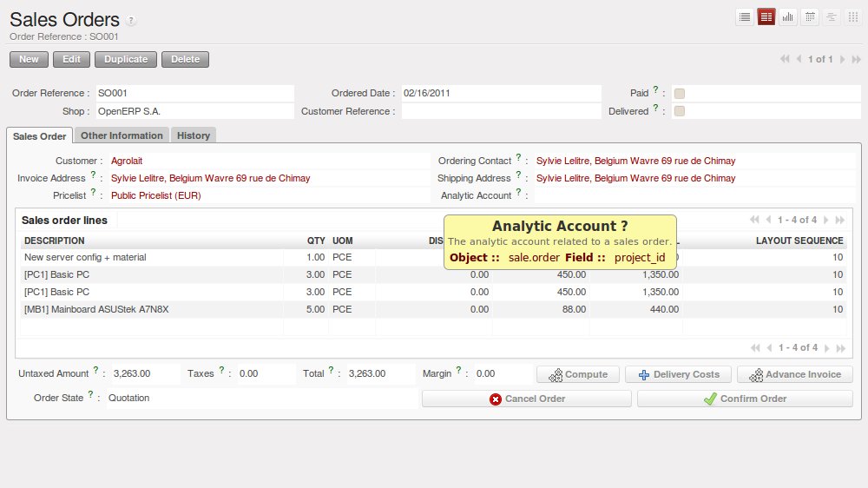The image size is (868, 488).
Task: Go to next record arrow near 1 of 1
Action: pos(842,59)
